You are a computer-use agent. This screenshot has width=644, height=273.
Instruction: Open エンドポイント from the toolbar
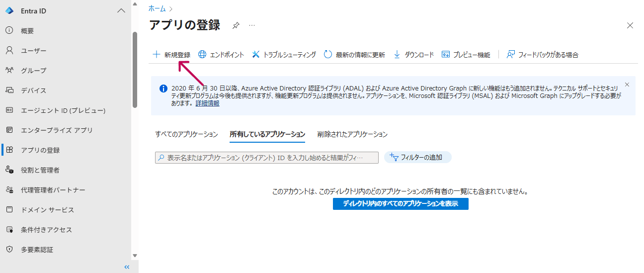(x=221, y=55)
